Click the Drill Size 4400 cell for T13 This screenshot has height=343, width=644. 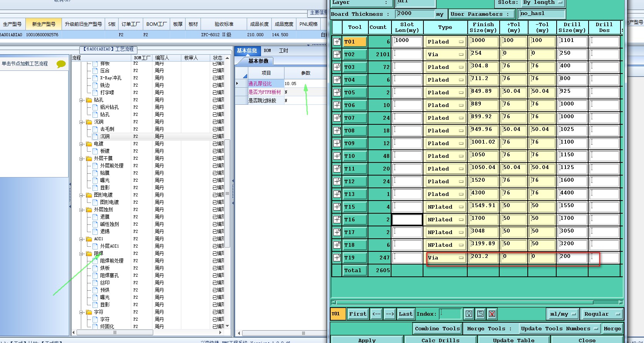pos(572,194)
